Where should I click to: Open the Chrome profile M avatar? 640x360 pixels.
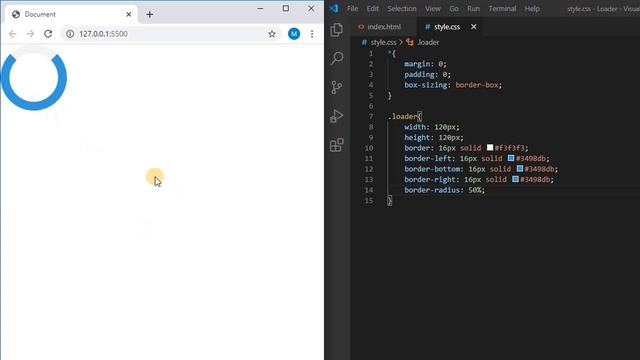click(x=294, y=34)
